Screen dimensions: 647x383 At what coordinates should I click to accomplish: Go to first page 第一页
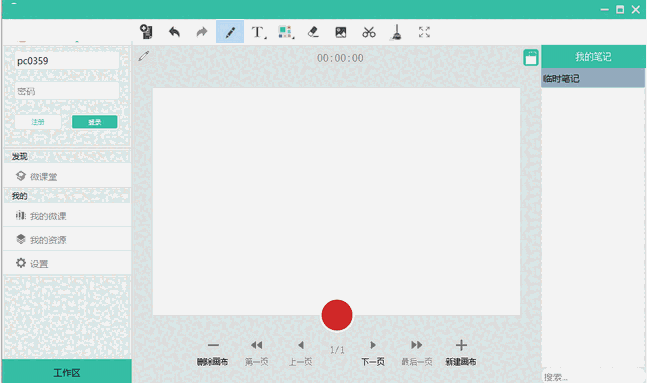[x=257, y=353]
